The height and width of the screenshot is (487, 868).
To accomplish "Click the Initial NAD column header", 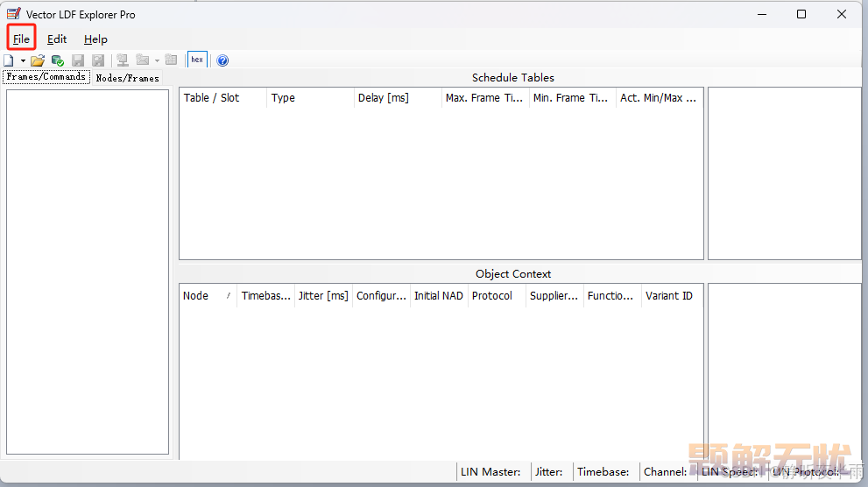I will [x=439, y=296].
